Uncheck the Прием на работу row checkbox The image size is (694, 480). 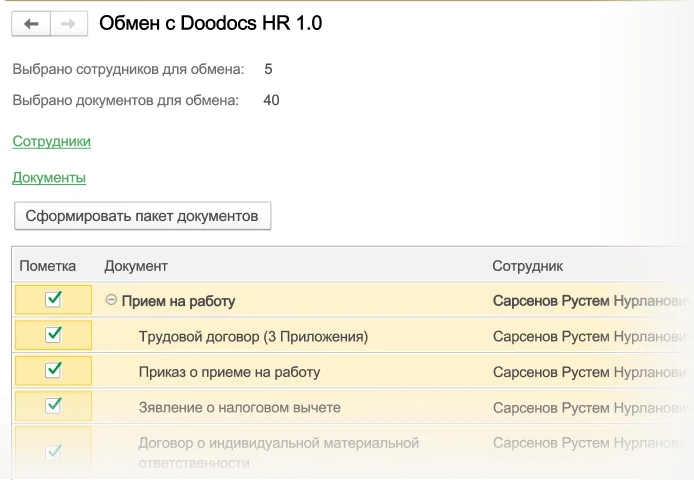coord(54,299)
